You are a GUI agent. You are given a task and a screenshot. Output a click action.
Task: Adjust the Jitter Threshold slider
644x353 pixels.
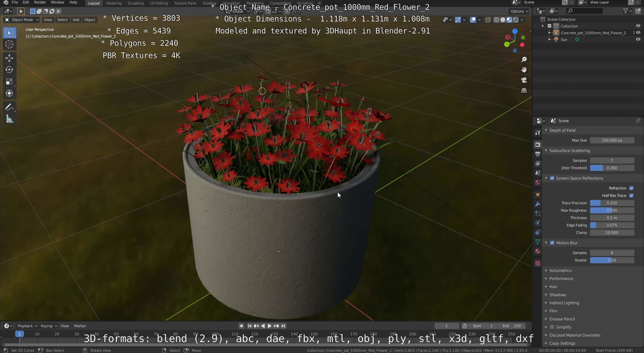612,168
